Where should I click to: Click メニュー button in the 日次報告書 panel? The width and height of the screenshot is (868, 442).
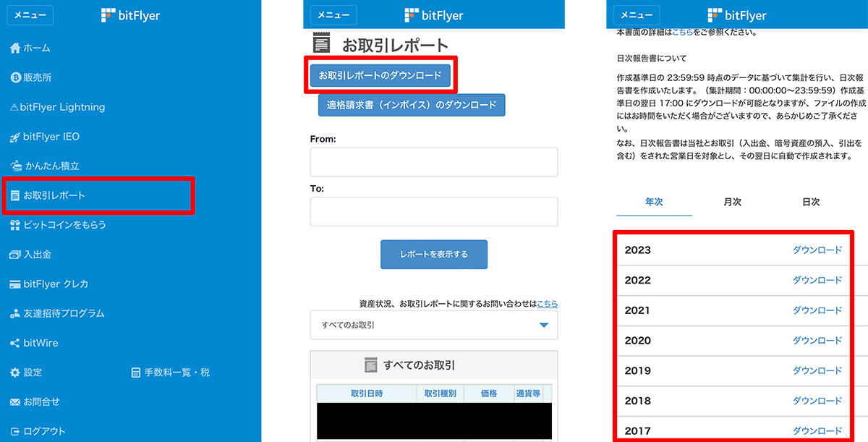click(x=637, y=15)
